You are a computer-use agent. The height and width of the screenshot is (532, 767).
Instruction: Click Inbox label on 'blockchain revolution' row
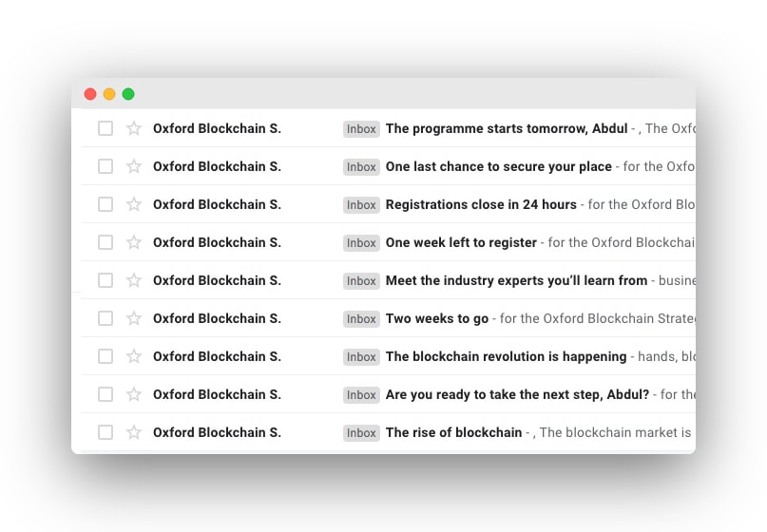[x=361, y=357]
